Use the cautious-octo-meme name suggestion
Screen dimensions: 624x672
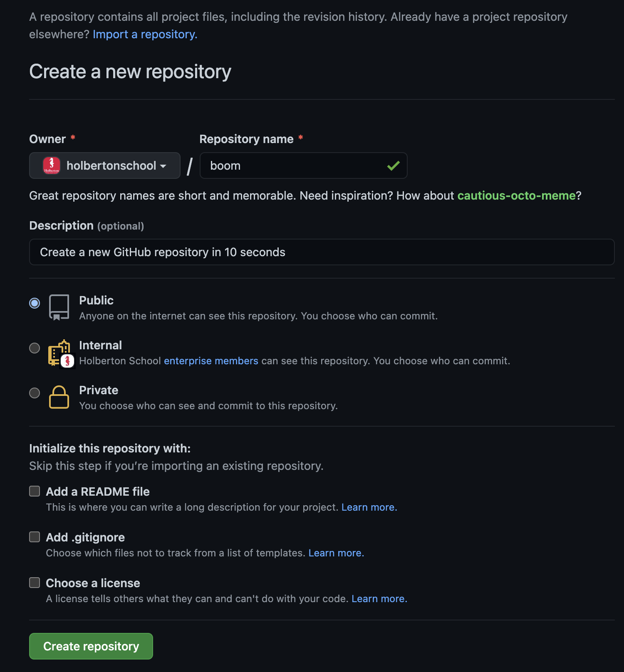coord(516,196)
